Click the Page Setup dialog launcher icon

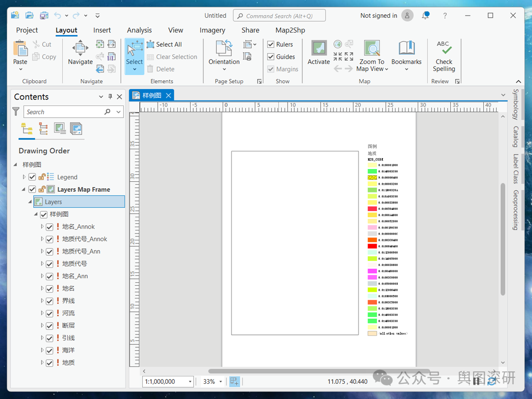(260, 81)
